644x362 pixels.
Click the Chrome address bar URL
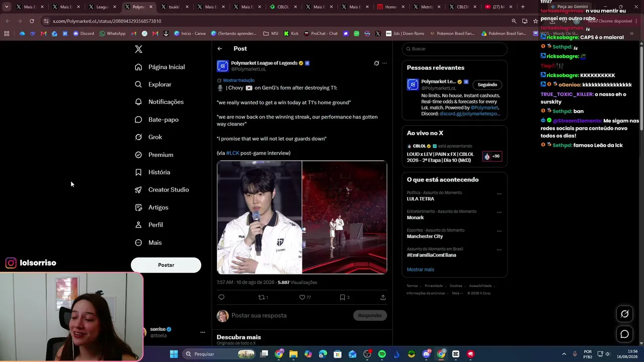pos(107,21)
